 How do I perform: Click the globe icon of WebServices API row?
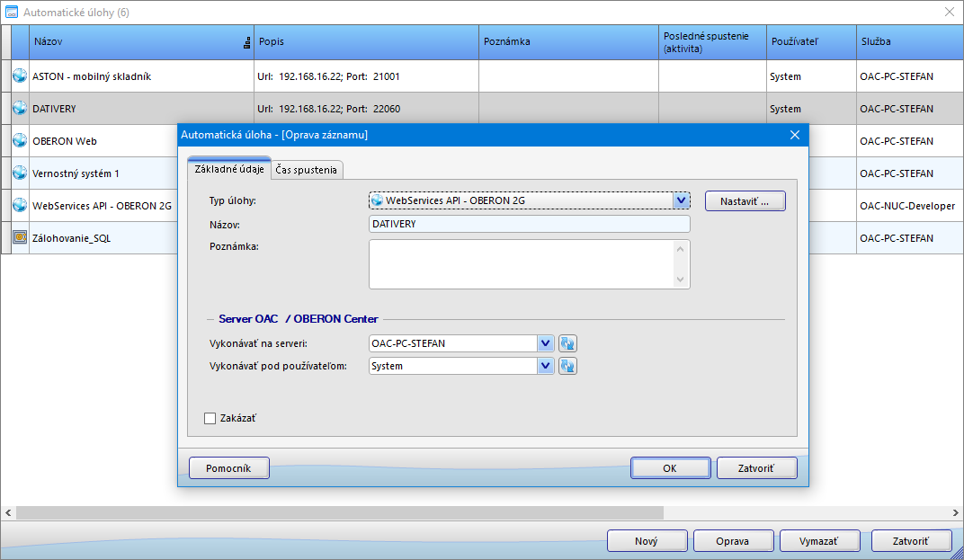pyautogui.click(x=20, y=205)
